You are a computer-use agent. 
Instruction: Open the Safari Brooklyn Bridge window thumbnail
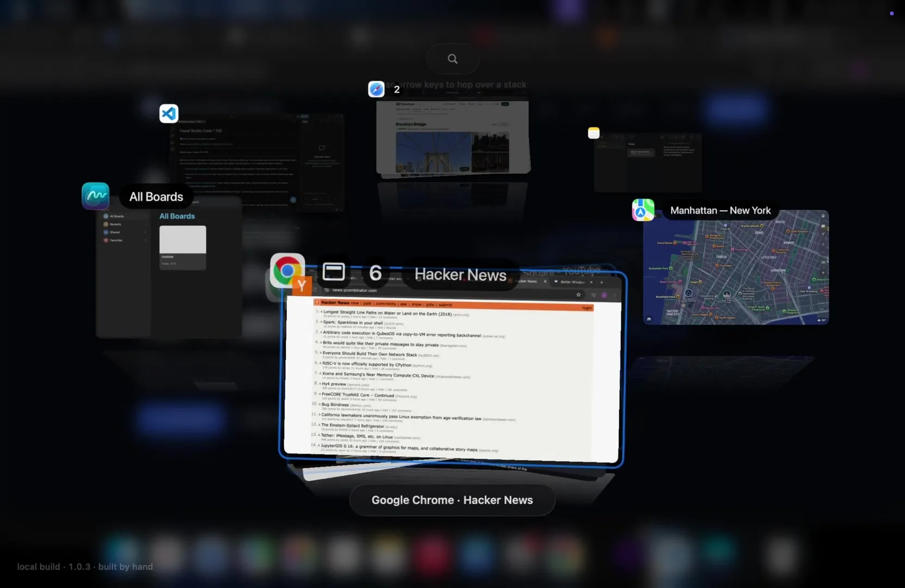point(453,137)
